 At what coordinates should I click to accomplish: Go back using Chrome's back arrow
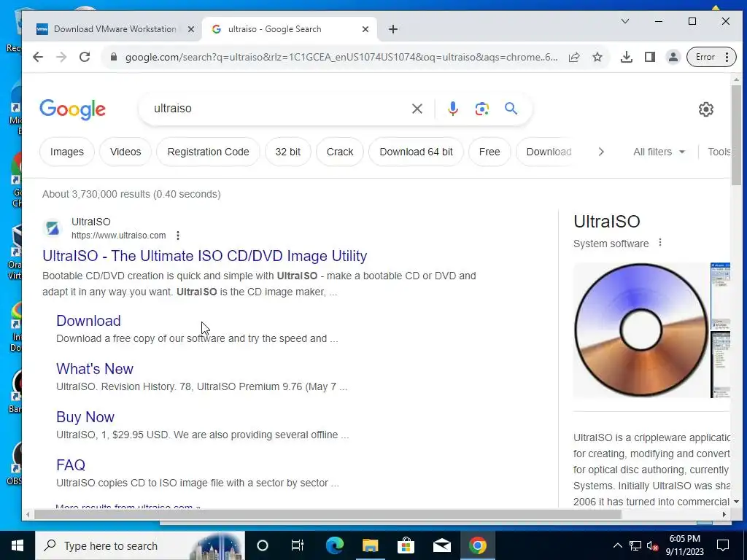pyautogui.click(x=38, y=57)
